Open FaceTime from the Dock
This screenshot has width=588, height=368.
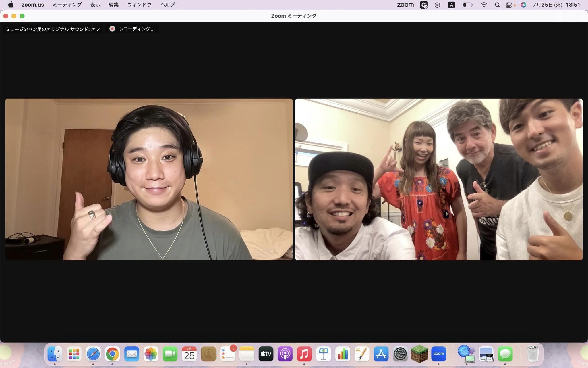pos(170,354)
